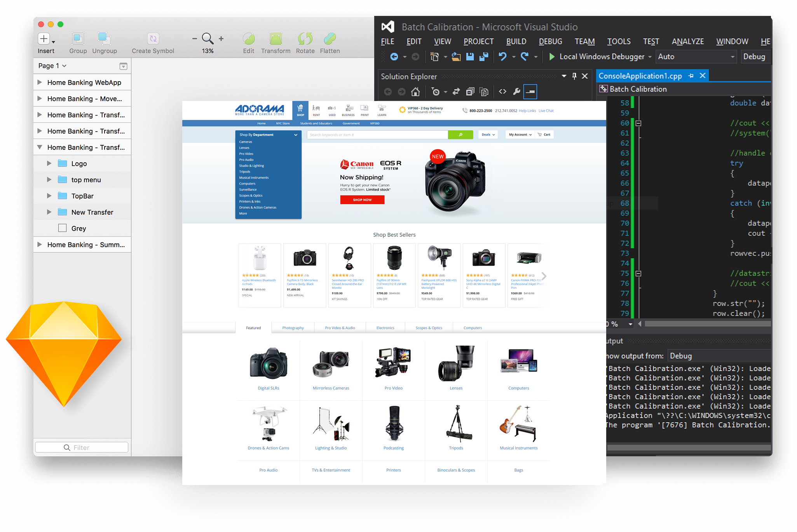Select the Flatten tool icon
797x532 pixels.
pos(330,38)
